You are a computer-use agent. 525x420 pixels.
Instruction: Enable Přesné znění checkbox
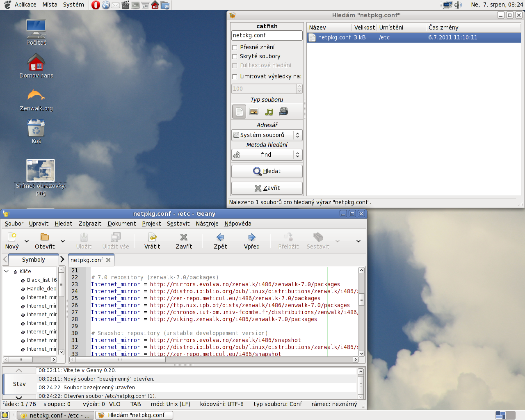[x=235, y=48]
